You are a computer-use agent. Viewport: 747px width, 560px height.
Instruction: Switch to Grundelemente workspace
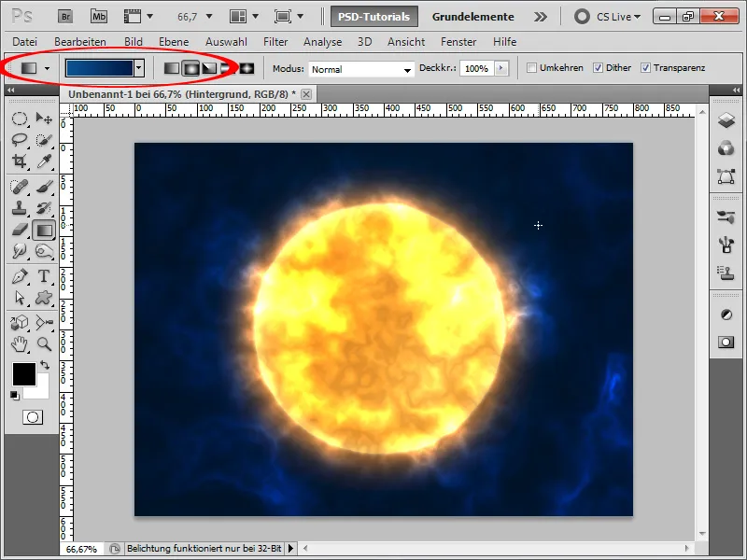coord(473,17)
